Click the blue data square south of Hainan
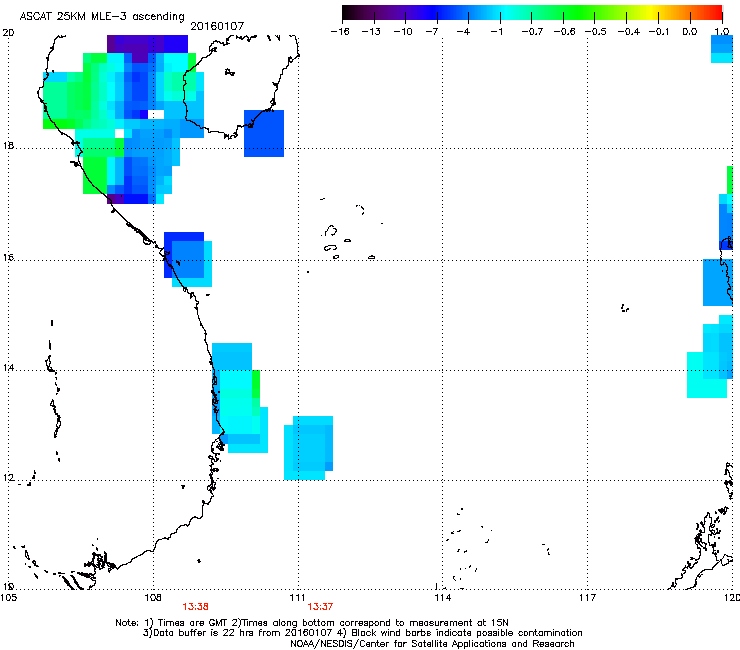 coord(264,133)
